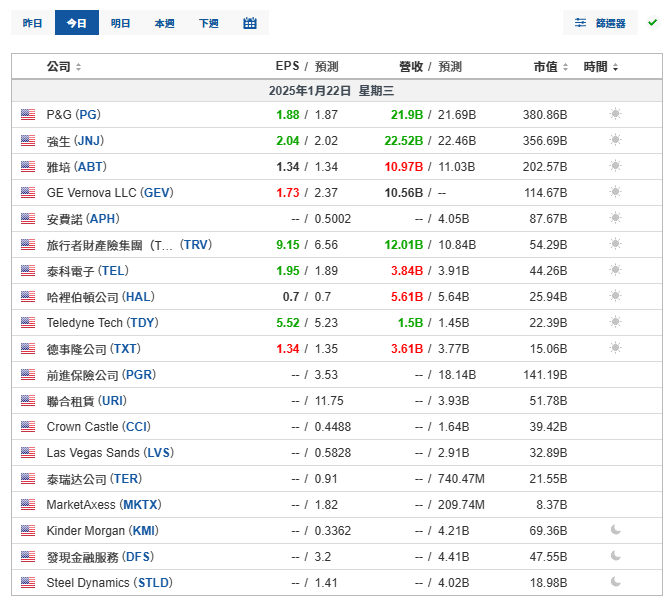Viewport: 670px width, 604px height.
Task: Open the PG ticker link
Action: (88, 114)
